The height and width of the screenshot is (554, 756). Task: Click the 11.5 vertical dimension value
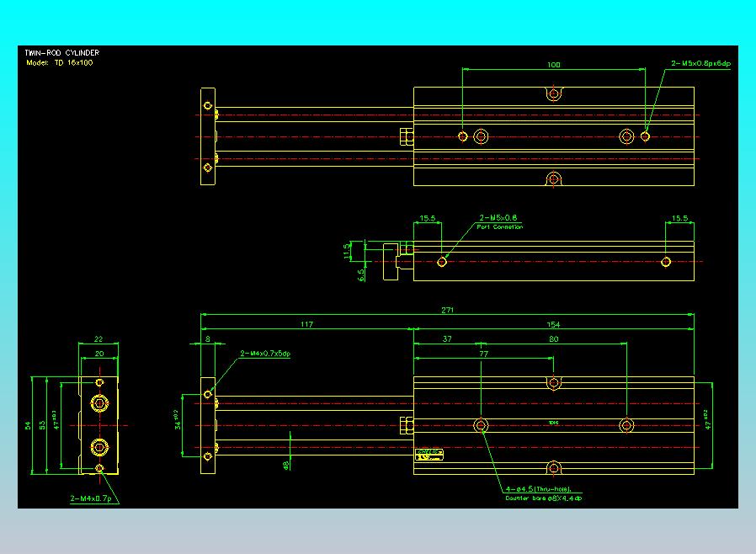coord(347,251)
